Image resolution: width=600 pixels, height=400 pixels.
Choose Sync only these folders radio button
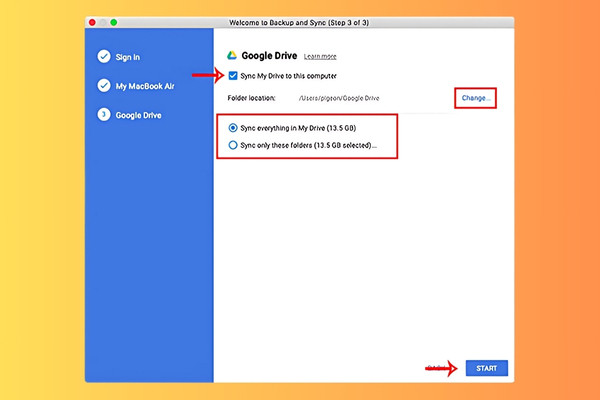[233, 145]
